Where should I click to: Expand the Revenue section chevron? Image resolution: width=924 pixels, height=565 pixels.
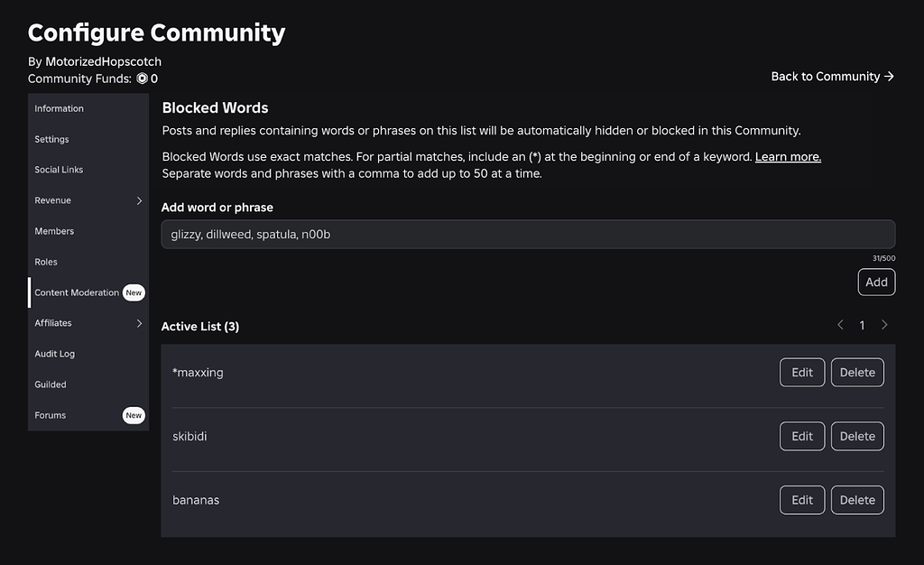click(x=140, y=200)
